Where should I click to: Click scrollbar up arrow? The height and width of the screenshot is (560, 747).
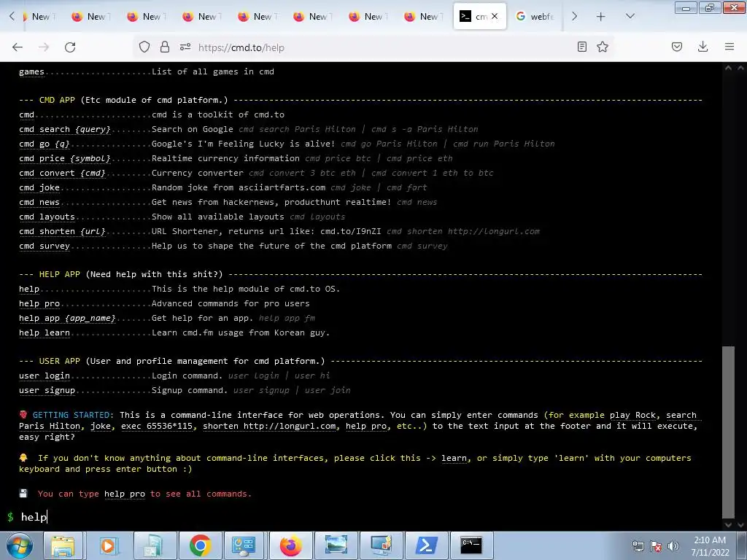tap(728, 68)
